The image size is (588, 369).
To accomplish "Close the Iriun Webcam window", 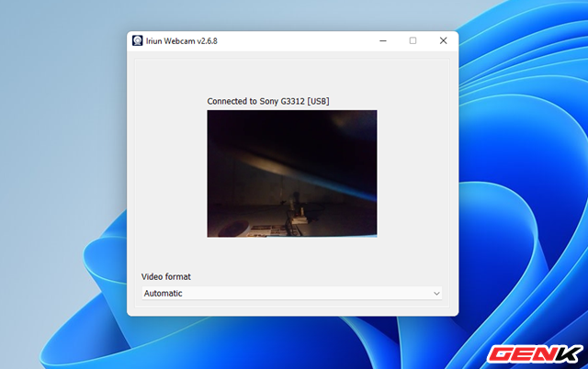I will [x=443, y=40].
